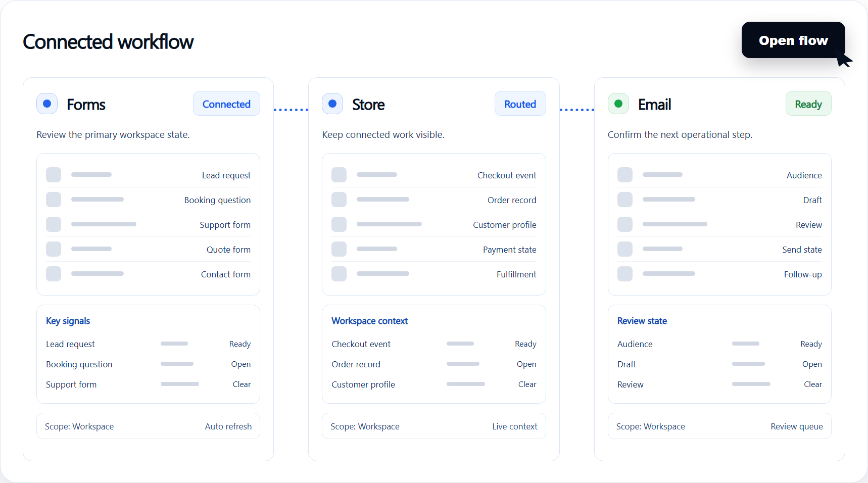This screenshot has height=483, width=868.
Task: Click the Workspace context heading
Action: [369, 321]
